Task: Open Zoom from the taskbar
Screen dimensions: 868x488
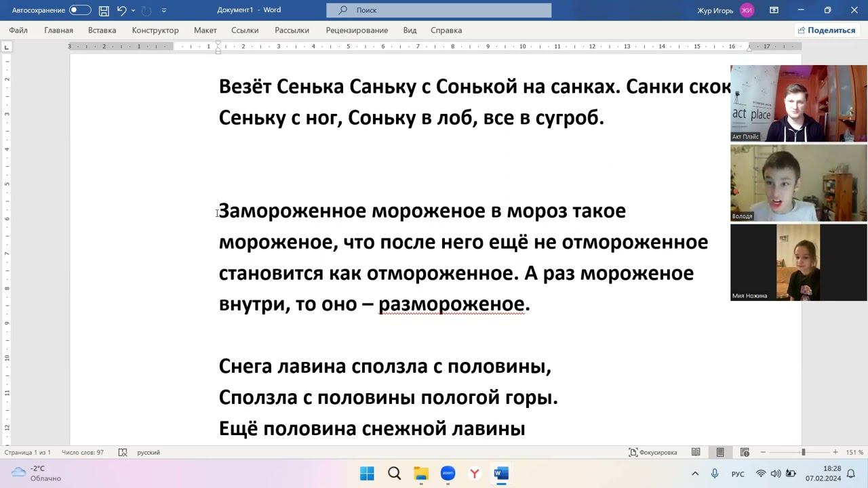Action: coord(448,473)
